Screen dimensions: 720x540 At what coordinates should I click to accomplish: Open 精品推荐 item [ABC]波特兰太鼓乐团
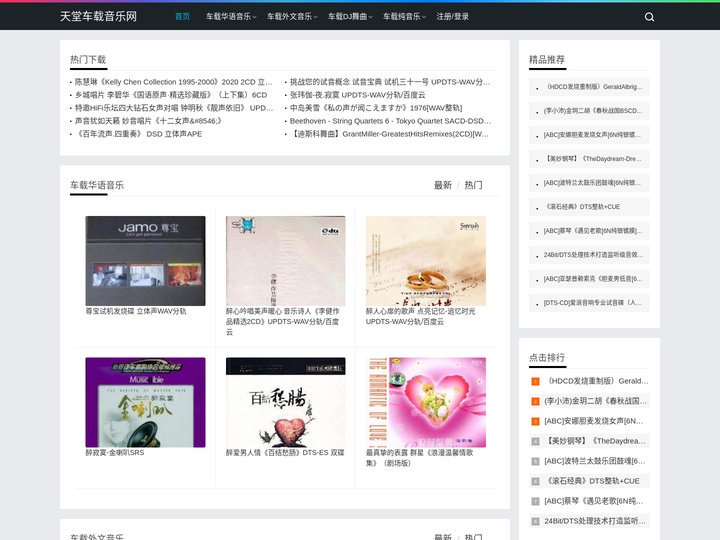592,183
